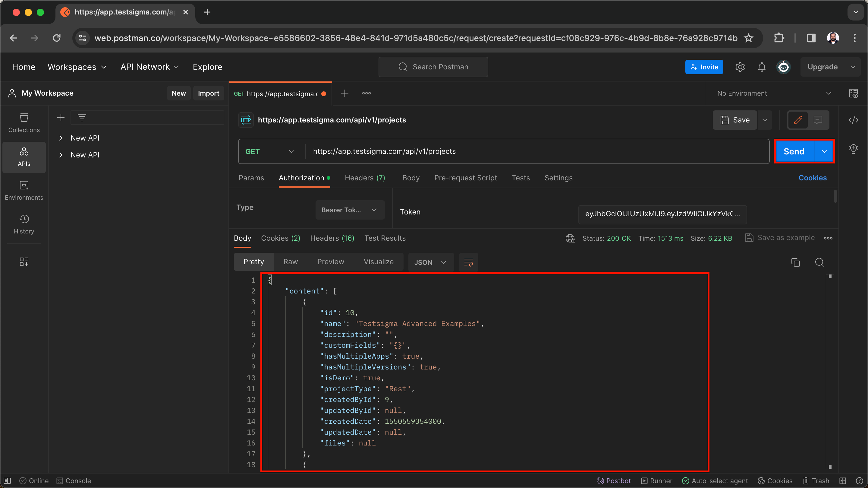Open the notifications bell
This screenshot has height=488, width=868.
click(762, 67)
